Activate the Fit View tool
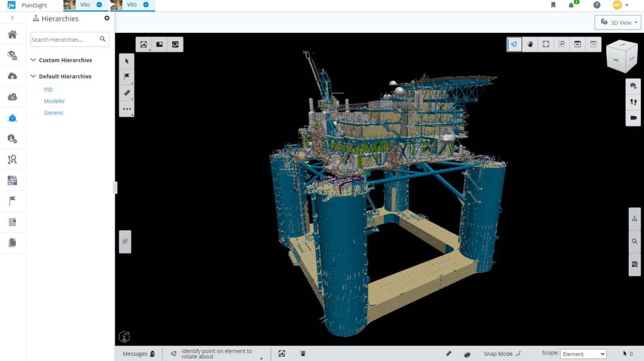644x361 pixels. tap(546, 44)
